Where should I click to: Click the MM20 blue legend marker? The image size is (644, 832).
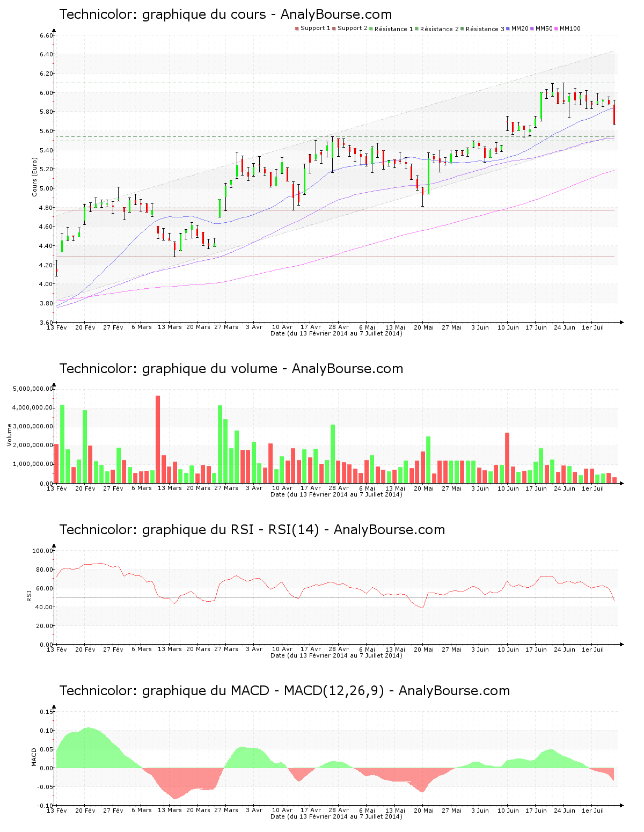(508, 28)
